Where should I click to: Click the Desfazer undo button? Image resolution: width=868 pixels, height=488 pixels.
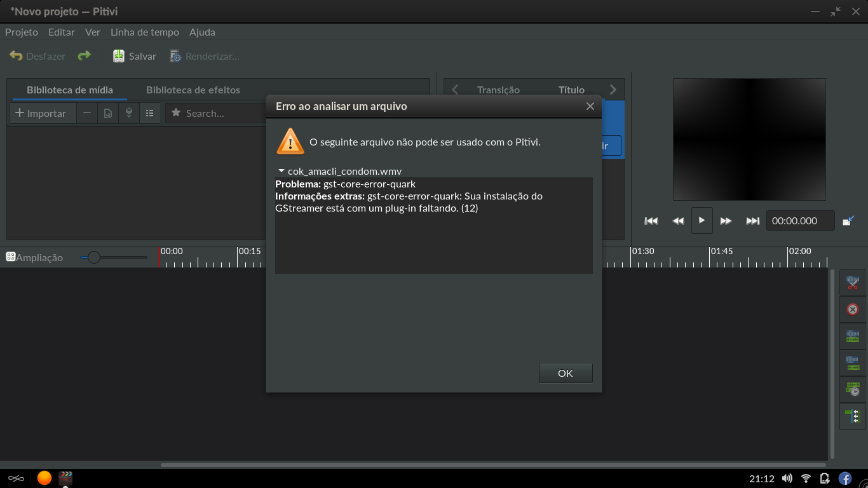(x=37, y=56)
